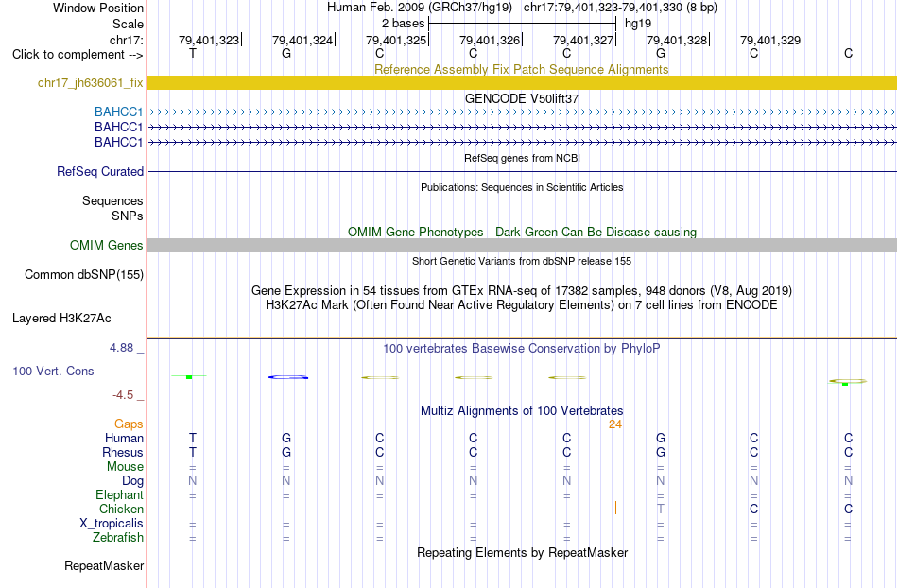
Task: Click the 'Dog' species label
Action: (x=132, y=481)
